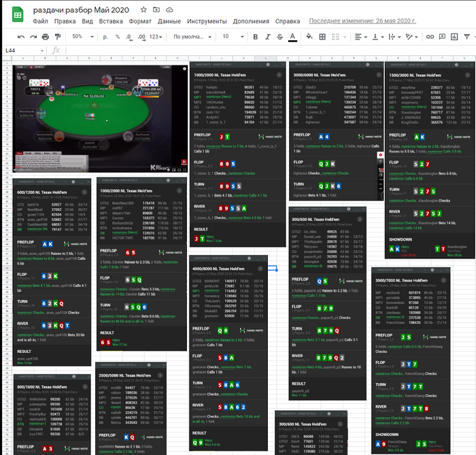The image size is (476, 455).
Task: Click the document title раздачи разбор Май 2020
Action: pyautogui.click(x=81, y=10)
